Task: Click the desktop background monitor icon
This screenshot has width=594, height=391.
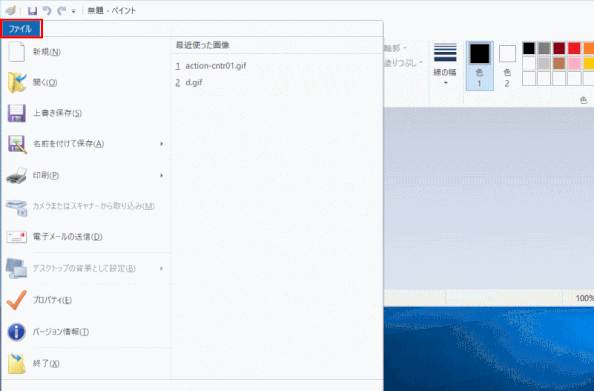Action: click(x=17, y=268)
